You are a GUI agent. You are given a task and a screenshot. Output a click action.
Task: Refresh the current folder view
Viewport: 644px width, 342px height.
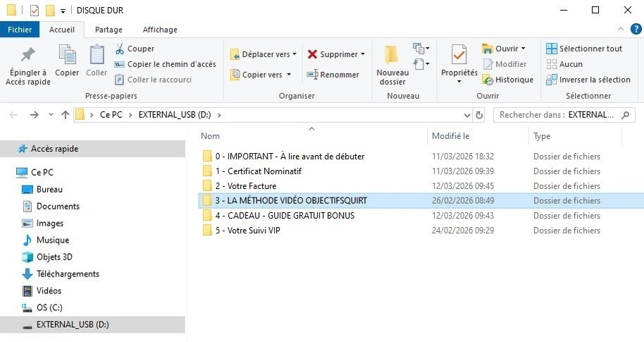tap(480, 115)
